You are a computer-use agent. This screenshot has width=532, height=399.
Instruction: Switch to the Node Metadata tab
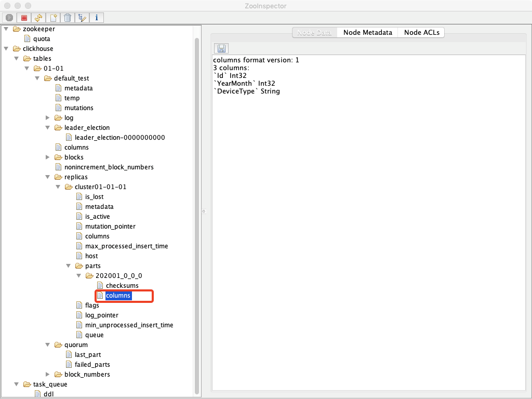(x=367, y=33)
